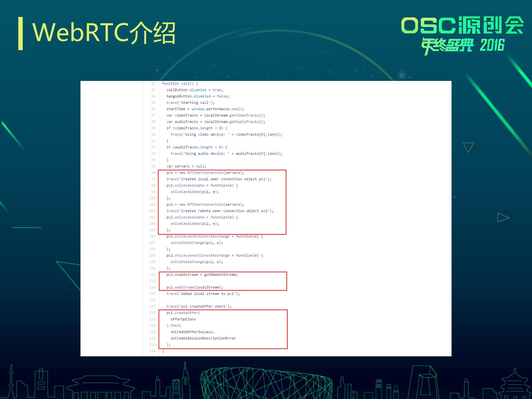Select the red box around pc2.onaddstream lines
This screenshot has height=399, width=532.
pyautogui.click(x=223, y=281)
